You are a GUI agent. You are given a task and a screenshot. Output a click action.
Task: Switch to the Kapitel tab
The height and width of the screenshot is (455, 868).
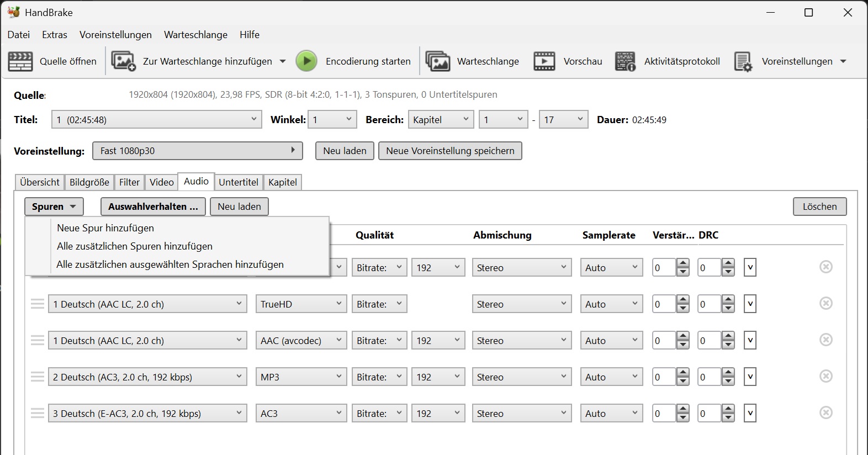tap(283, 182)
